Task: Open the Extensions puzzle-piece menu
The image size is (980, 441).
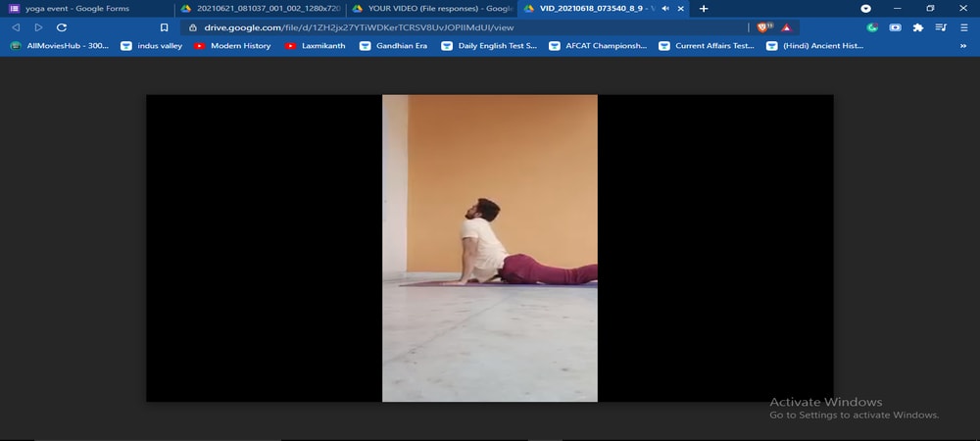Action: tap(918, 27)
